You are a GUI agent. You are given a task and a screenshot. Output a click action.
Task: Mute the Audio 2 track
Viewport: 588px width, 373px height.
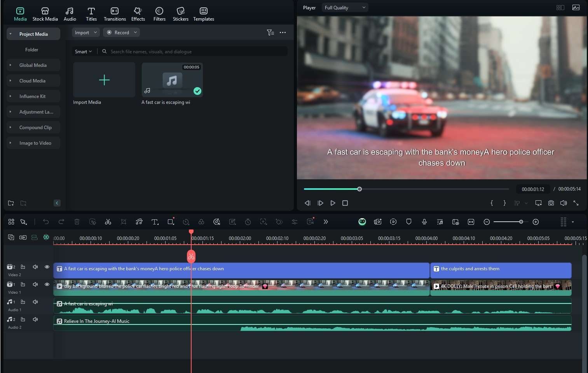[x=35, y=319]
